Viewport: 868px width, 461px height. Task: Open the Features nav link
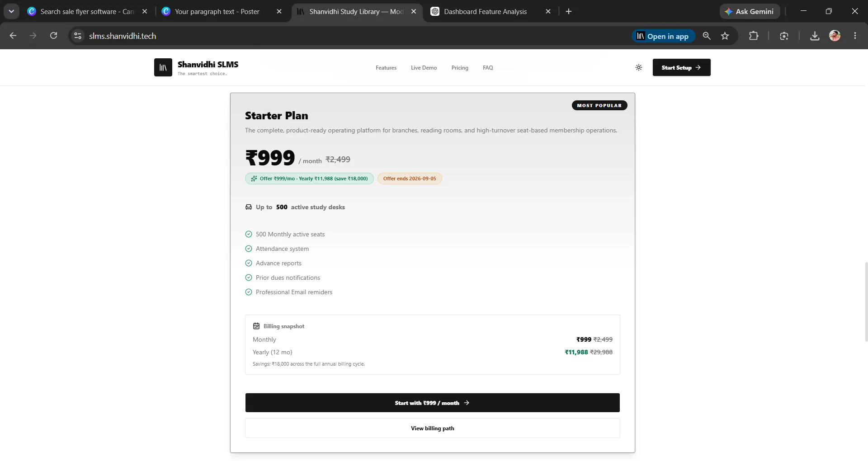pos(386,68)
